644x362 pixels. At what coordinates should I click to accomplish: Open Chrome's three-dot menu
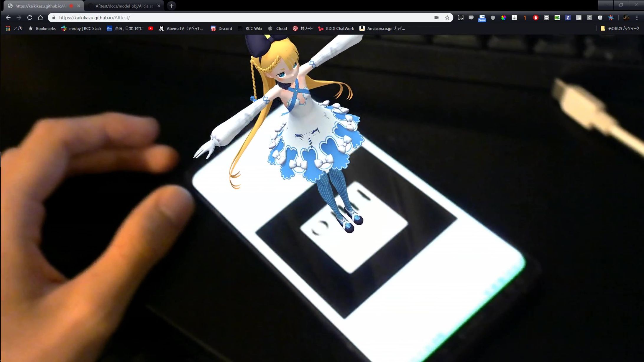coord(637,18)
